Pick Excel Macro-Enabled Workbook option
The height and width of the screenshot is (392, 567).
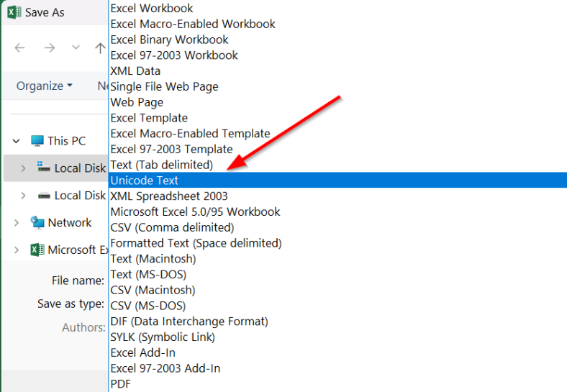193,24
